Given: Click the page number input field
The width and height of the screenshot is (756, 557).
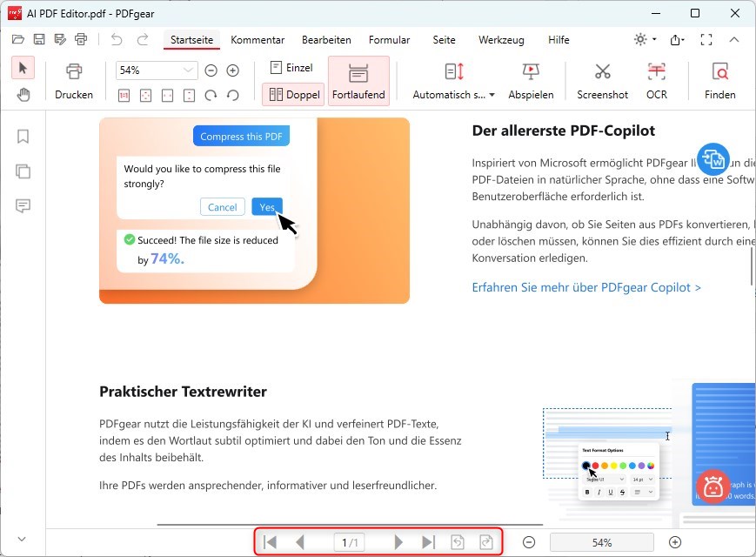Looking at the screenshot, I should tap(350, 542).
